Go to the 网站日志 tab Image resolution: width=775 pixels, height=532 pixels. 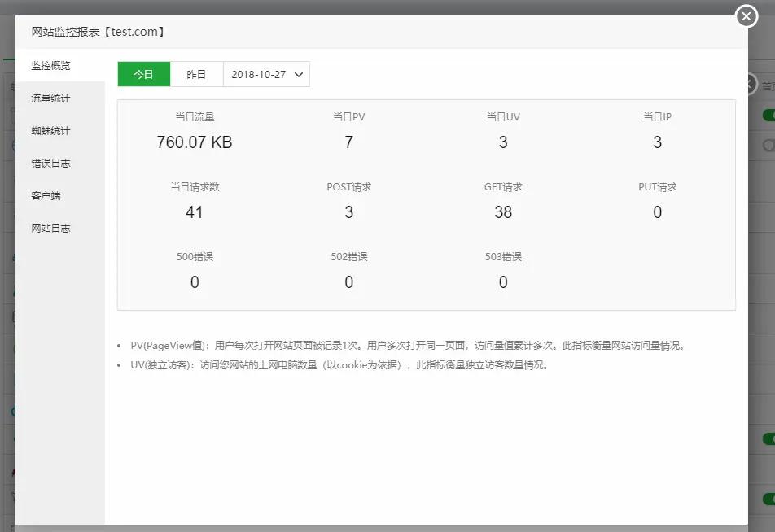[50, 228]
